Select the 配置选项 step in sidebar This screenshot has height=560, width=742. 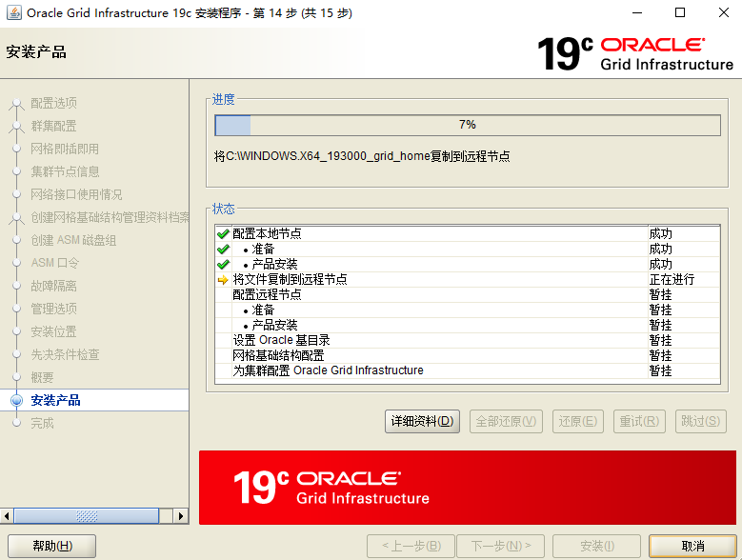click(53, 103)
